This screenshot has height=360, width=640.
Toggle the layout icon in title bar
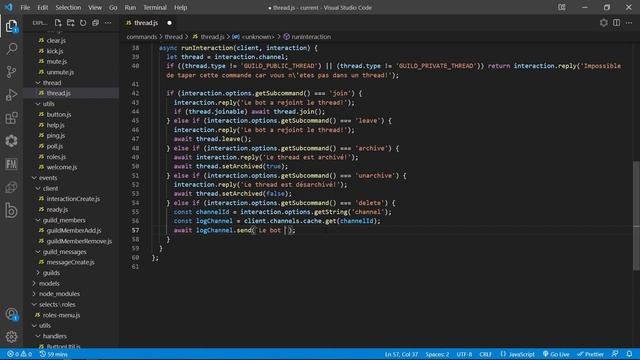click(562, 7)
